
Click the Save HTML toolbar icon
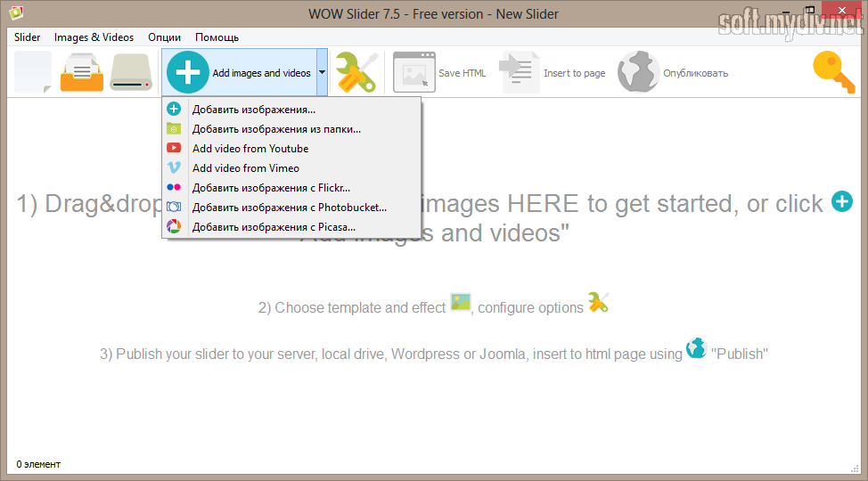(414, 72)
